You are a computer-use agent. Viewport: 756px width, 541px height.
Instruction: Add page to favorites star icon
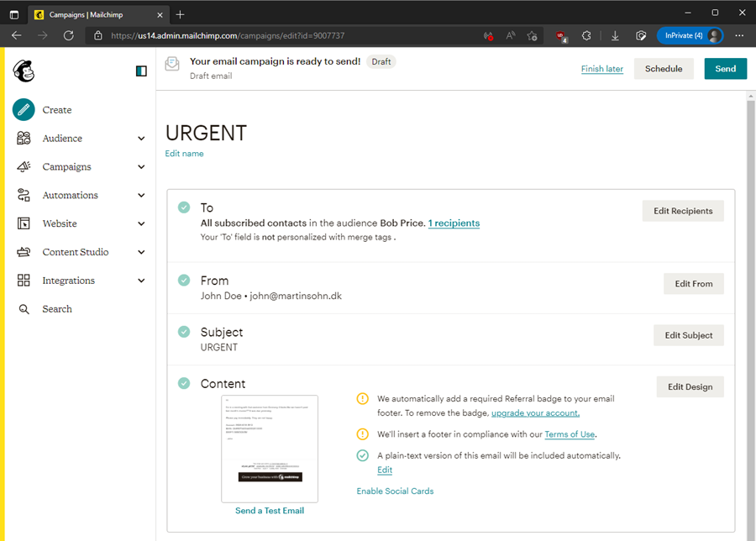point(533,35)
